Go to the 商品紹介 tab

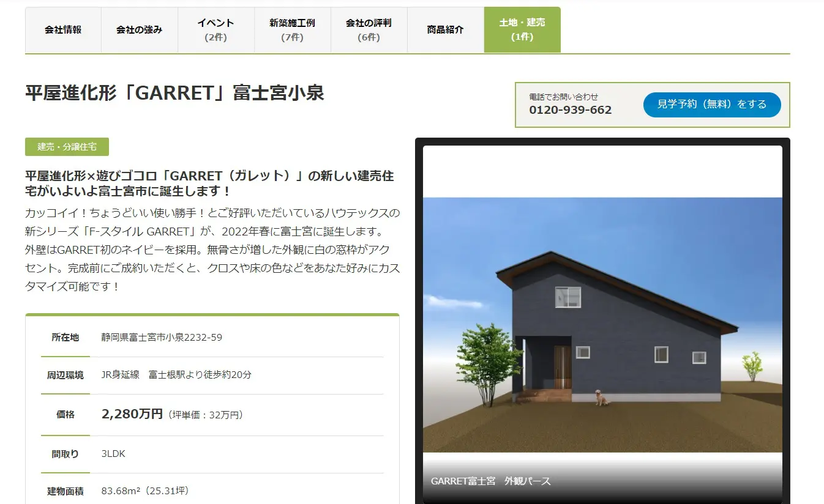coord(445,30)
